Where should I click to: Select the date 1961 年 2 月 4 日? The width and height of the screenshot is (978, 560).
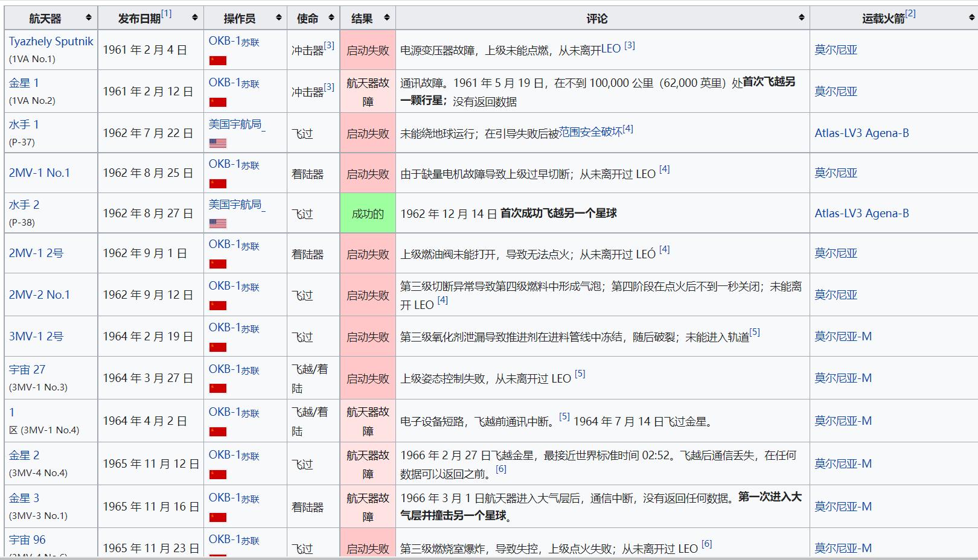[145, 49]
